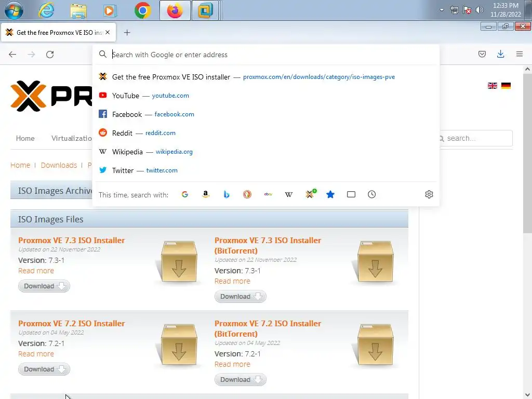Screen dimensions: 532x399
Task: Go back one page in Firefox
Action: pyautogui.click(x=12, y=54)
